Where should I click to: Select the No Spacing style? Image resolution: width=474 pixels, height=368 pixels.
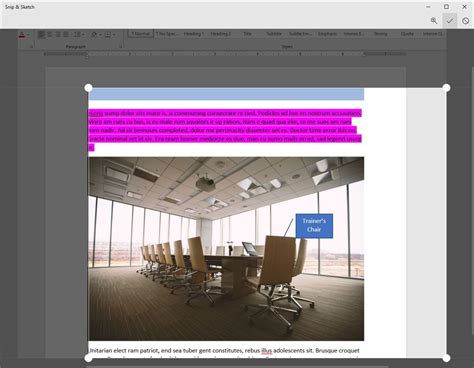(x=167, y=34)
